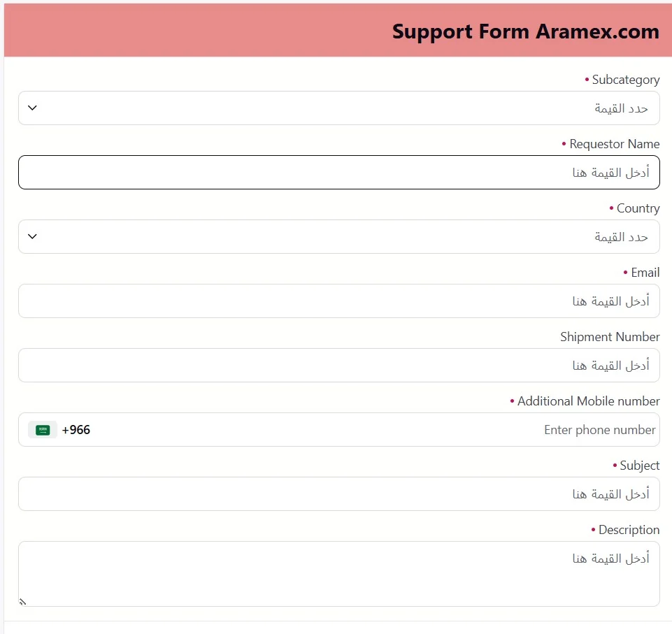
Task: Click the Subcategory field label
Action: click(x=625, y=80)
